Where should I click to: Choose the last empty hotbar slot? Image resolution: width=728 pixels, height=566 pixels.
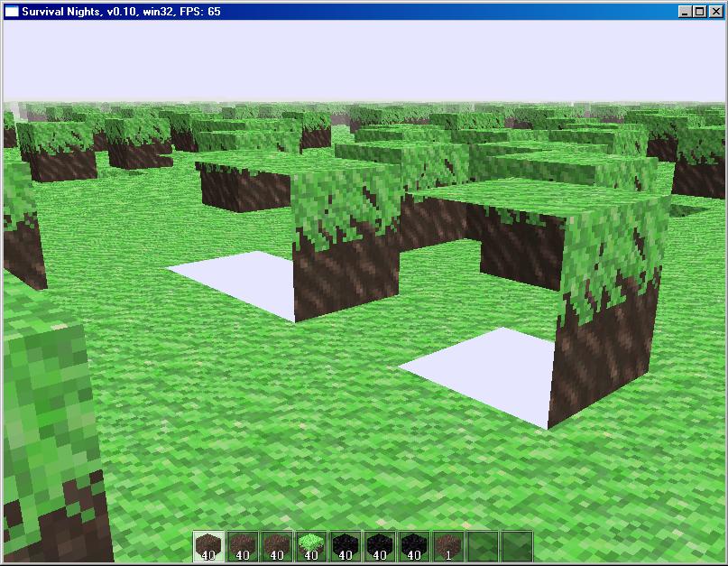(x=515, y=547)
